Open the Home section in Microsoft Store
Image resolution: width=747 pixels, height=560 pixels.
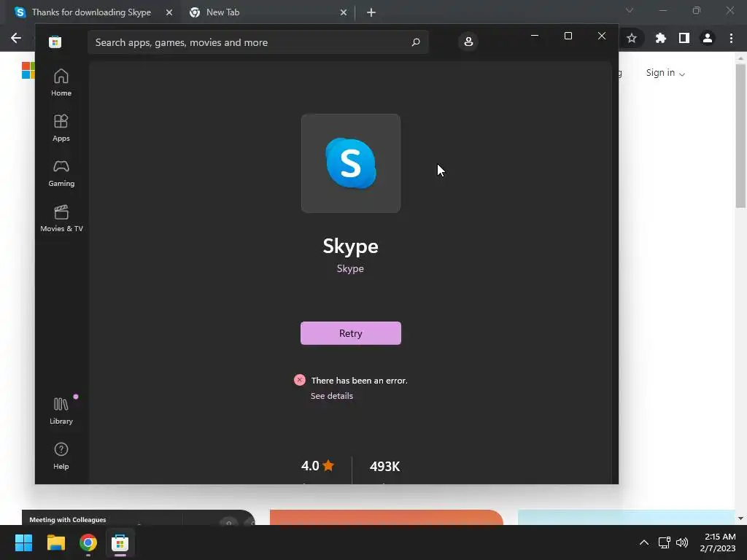pyautogui.click(x=61, y=83)
